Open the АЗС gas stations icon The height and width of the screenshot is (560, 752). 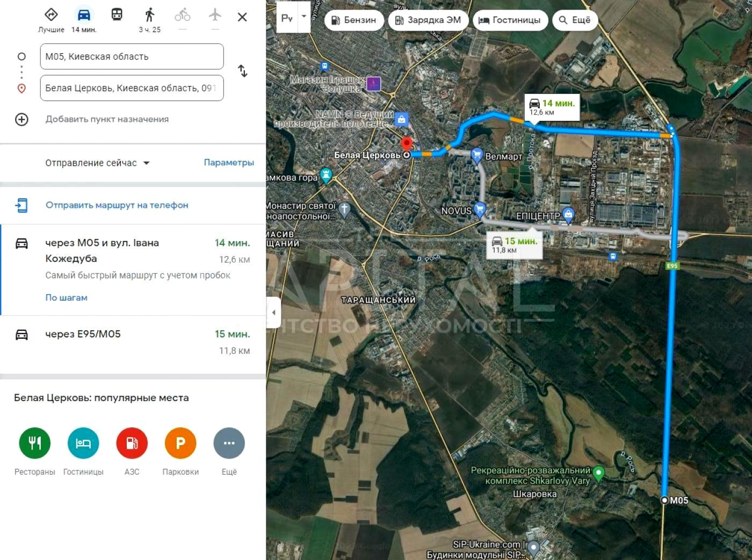click(132, 443)
